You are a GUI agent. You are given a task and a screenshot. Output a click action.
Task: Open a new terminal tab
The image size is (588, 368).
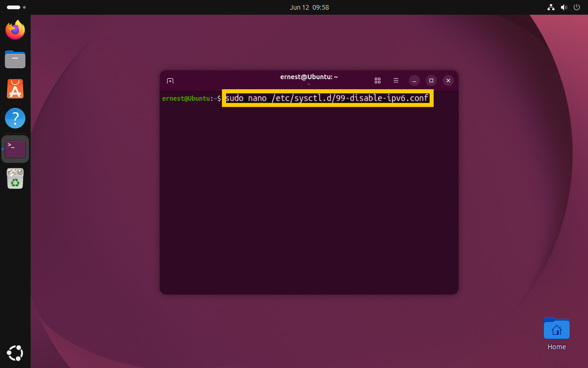click(x=170, y=80)
